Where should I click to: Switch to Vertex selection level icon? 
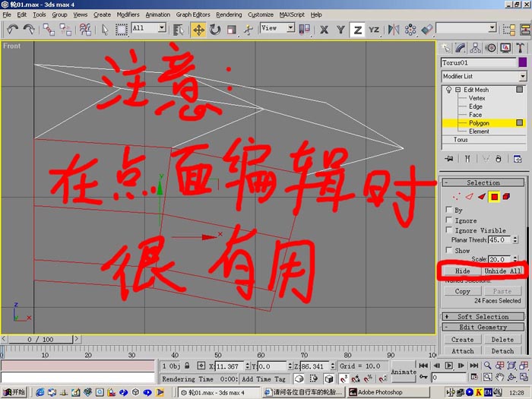point(457,196)
